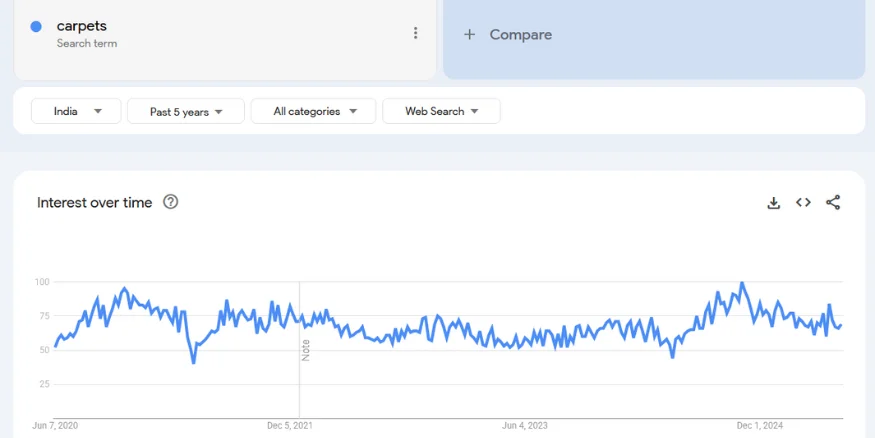Screen dimensions: 875x438
Task: Select the Compare label to add a term
Action: [520, 35]
